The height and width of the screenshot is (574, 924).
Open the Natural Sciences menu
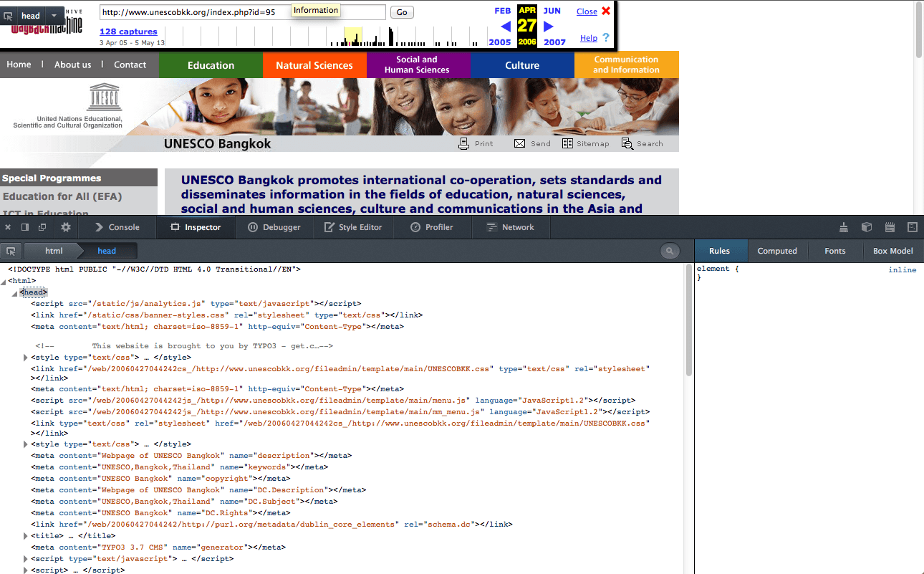tap(314, 65)
